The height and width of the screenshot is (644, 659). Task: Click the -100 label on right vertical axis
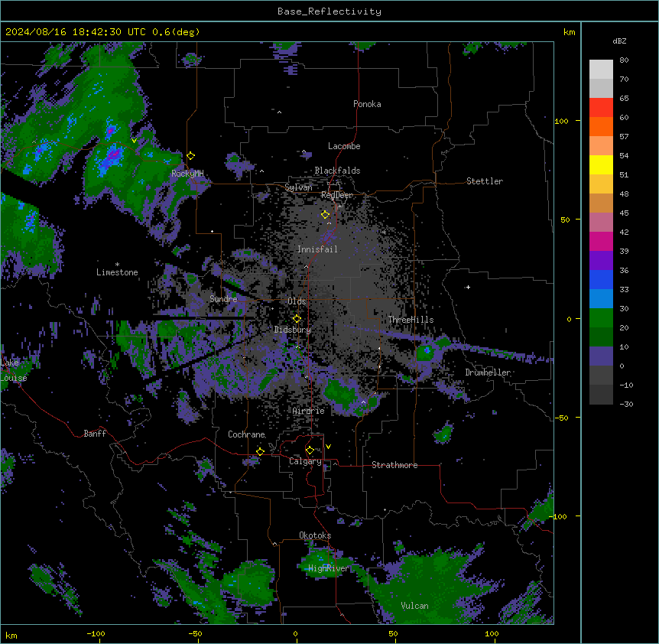(559, 516)
